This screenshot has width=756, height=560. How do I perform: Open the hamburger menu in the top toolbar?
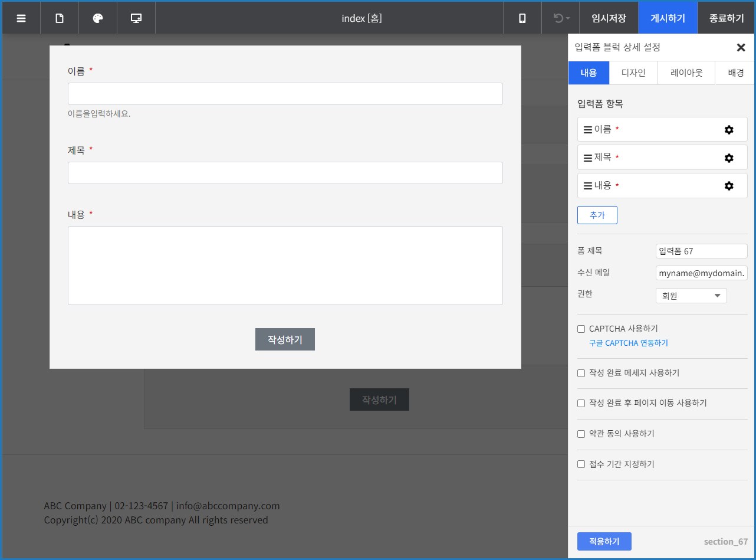click(21, 18)
